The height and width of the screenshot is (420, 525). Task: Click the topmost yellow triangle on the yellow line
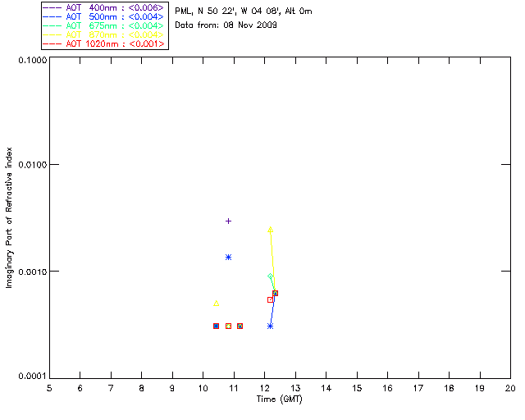pyautogui.click(x=270, y=230)
